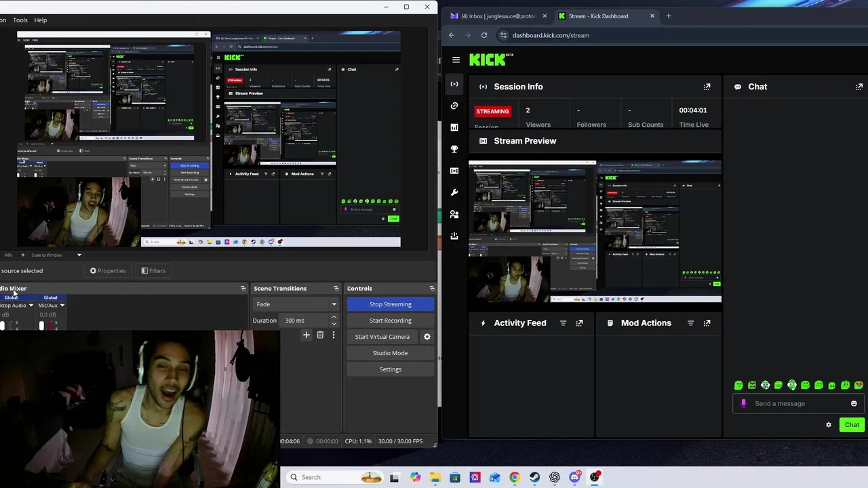Increase the transition duration with up arrow
The image size is (868, 488).
click(334, 318)
